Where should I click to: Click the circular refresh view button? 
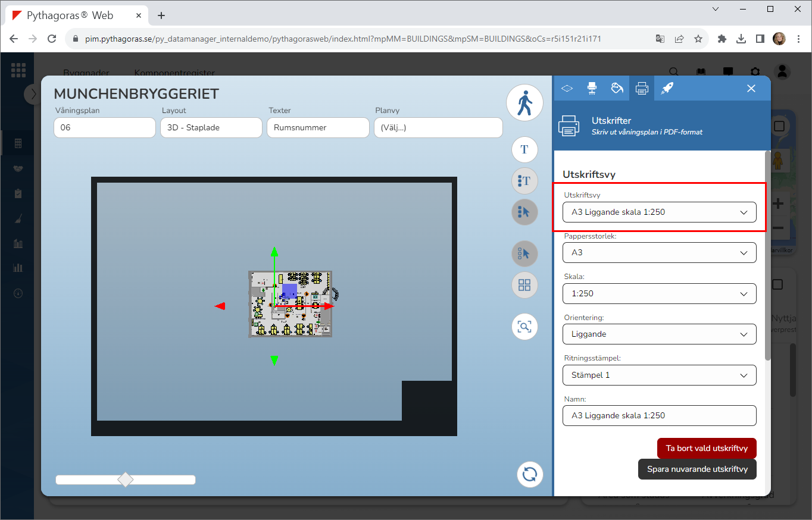529,474
